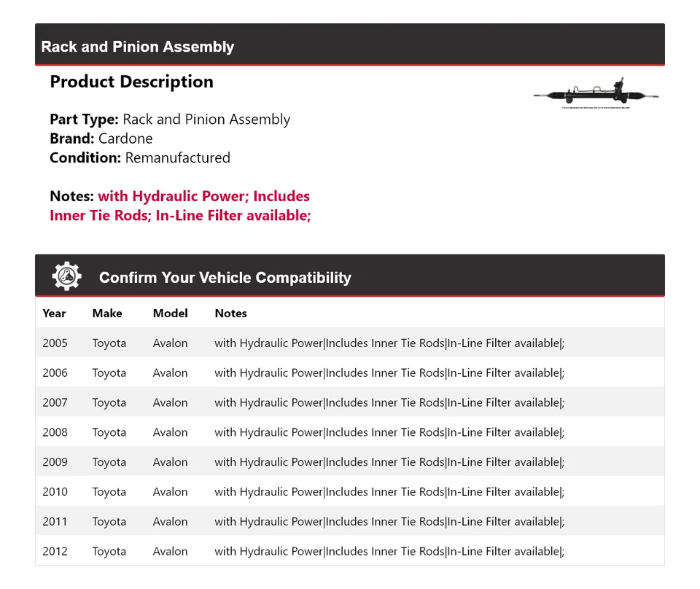Click the red Hydraulic Power notes text
This screenshot has width=700, height=589.
pos(203,196)
